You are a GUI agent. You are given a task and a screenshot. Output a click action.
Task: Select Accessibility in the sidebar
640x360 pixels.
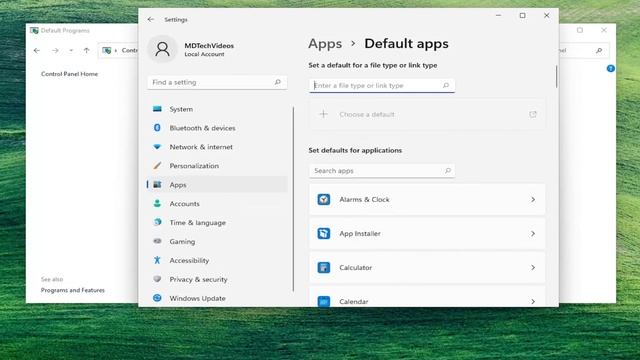217,260
